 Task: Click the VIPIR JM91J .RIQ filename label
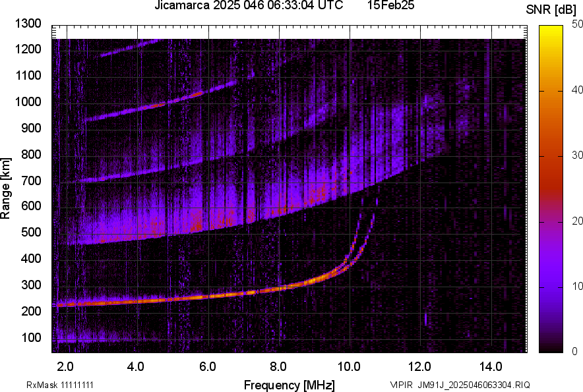coord(460,385)
